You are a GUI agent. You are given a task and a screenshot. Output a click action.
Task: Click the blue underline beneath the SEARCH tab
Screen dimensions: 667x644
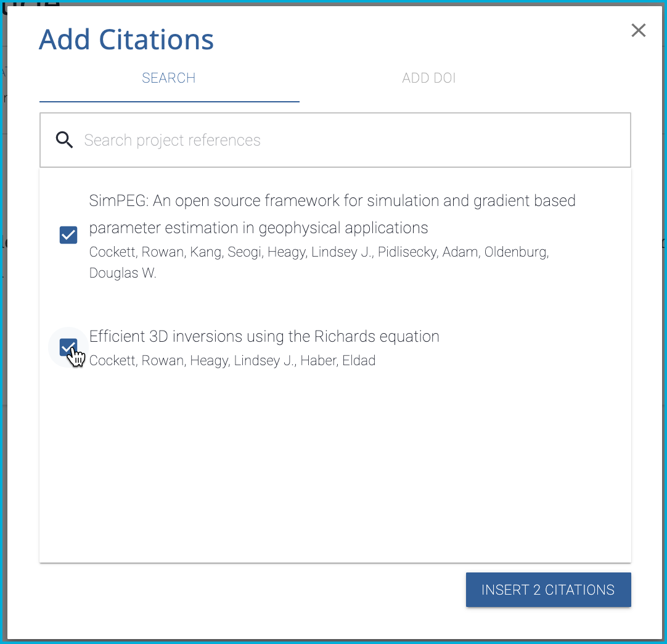coord(169,101)
